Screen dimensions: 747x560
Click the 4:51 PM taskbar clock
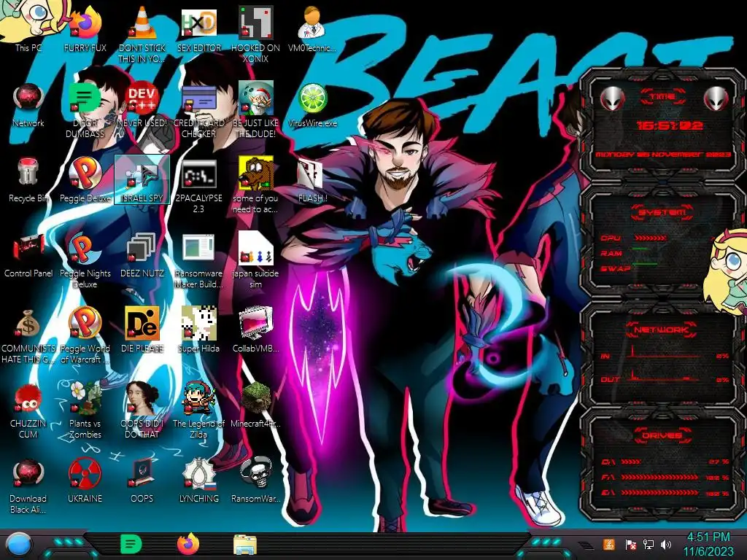point(708,544)
